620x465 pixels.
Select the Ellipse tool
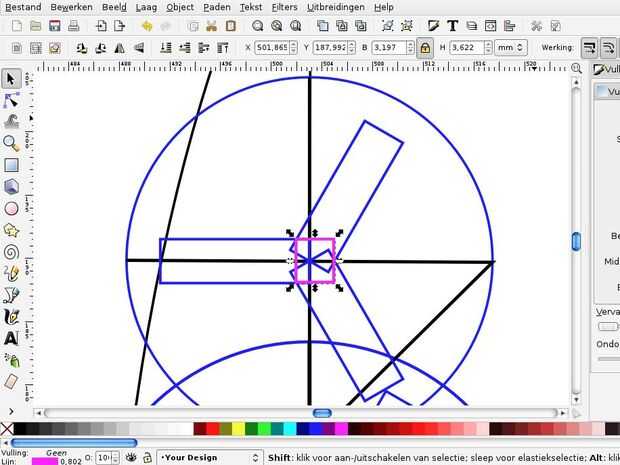[x=11, y=208]
